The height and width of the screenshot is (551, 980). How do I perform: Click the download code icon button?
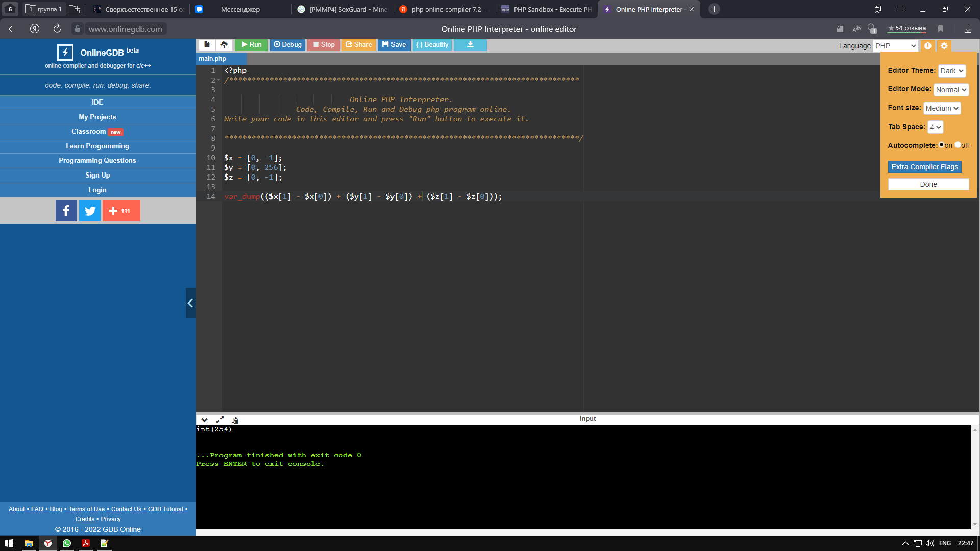[x=470, y=45]
